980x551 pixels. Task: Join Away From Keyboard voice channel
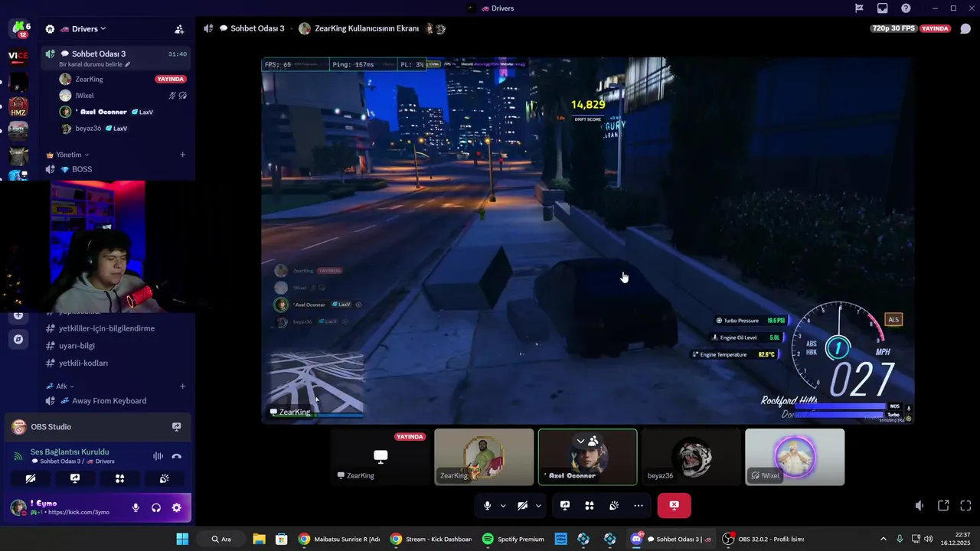(115, 401)
